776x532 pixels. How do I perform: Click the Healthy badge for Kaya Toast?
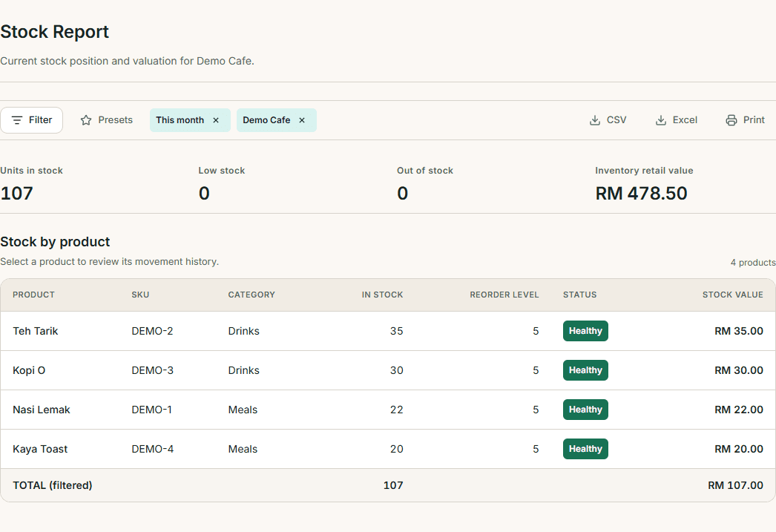tap(585, 450)
